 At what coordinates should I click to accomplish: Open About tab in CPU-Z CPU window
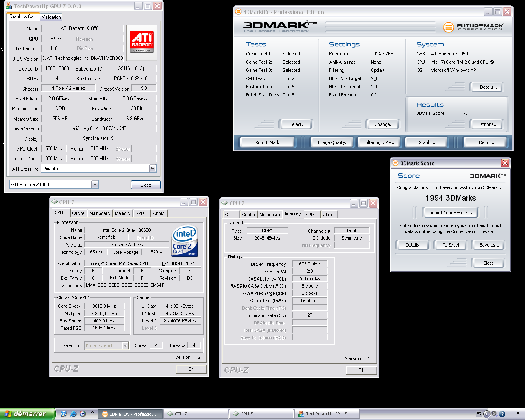pos(159,213)
